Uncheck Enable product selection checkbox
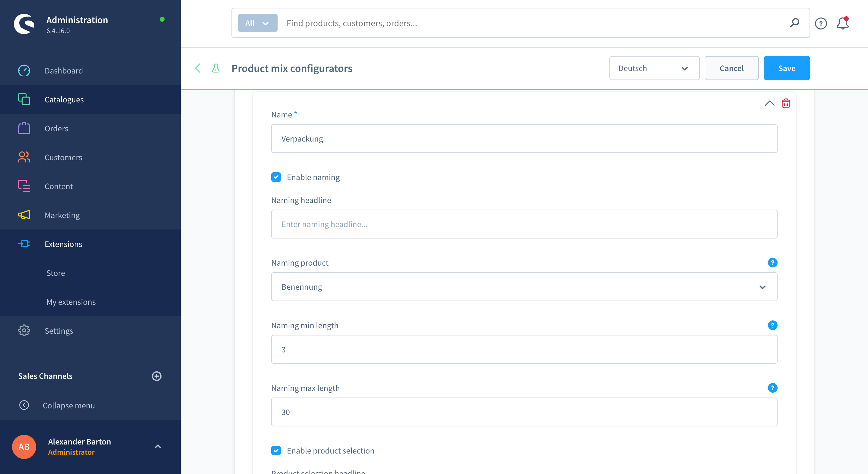The image size is (868, 474). (x=276, y=451)
